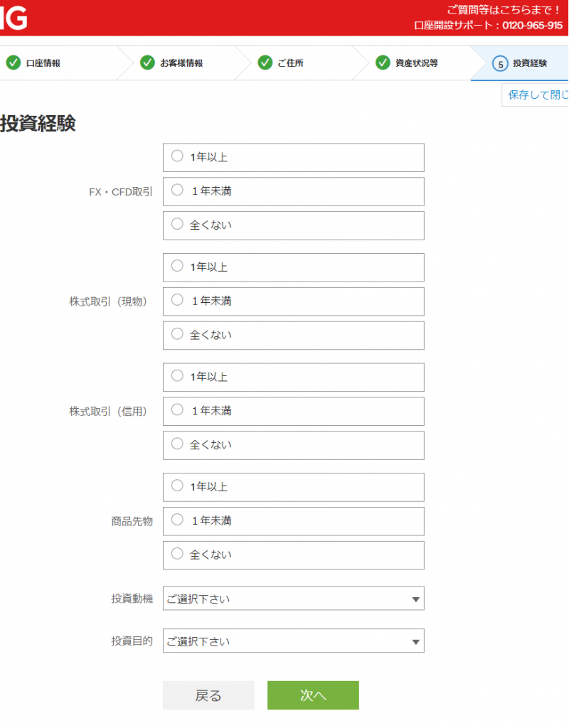569x728 pixels.
Task: Select 1年以上 for 株式取引(現物)
Action: (294, 267)
